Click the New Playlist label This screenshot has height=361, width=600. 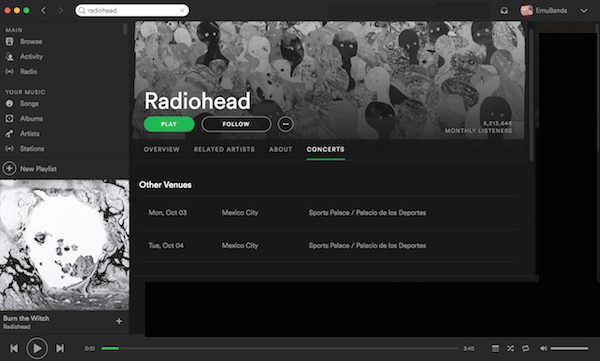click(38, 169)
